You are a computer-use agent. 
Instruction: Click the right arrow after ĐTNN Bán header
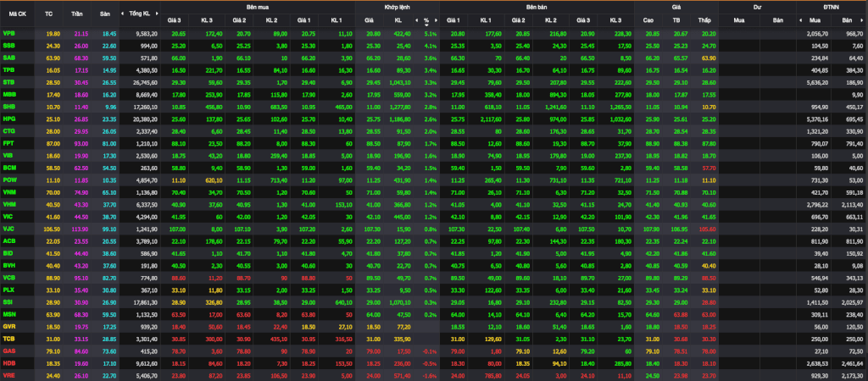coord(864,20)
